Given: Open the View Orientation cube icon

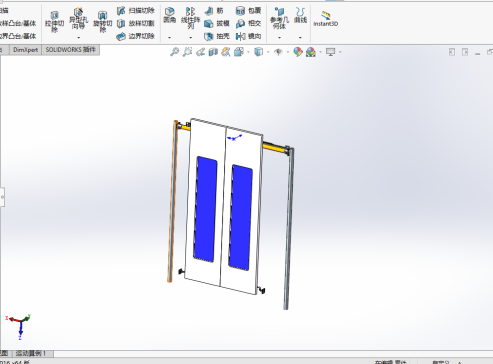Looking at the screenshot, I should click(239, 52).
